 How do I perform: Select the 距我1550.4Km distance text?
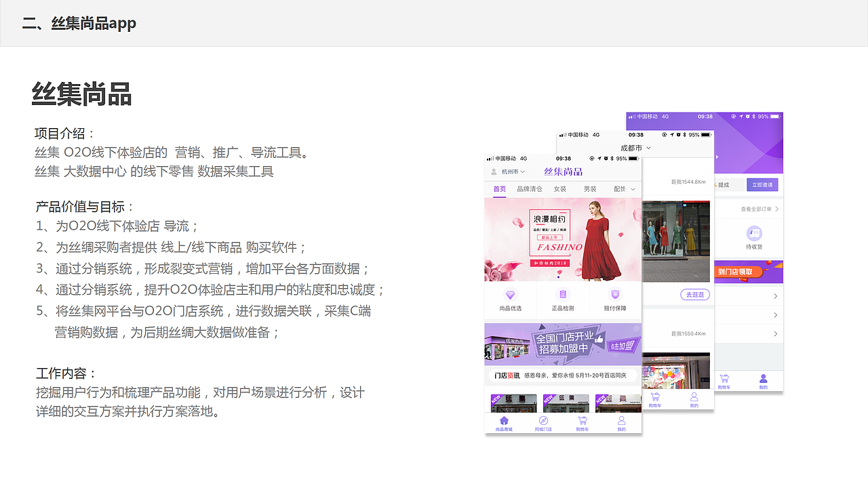click(x=688, y=333)
